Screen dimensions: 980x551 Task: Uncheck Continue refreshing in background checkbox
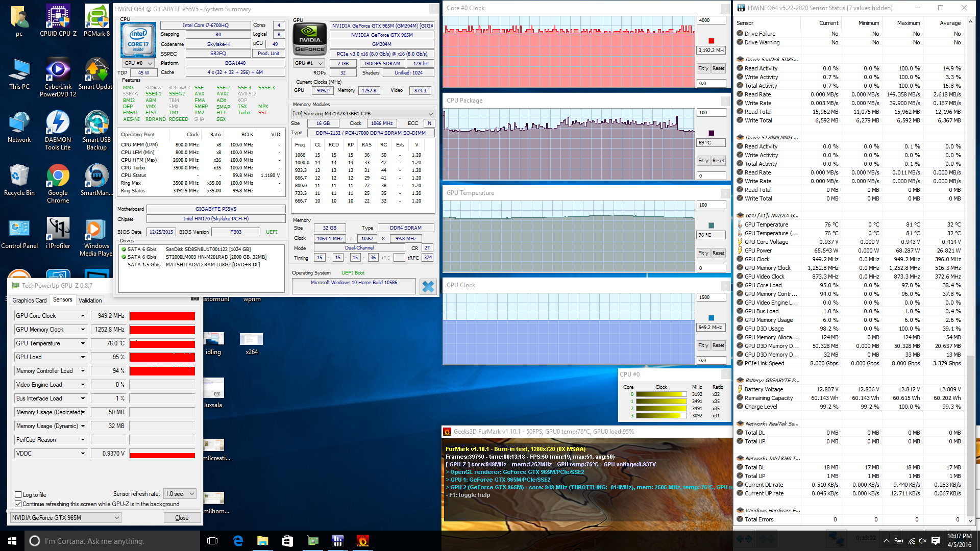point(18,504)
